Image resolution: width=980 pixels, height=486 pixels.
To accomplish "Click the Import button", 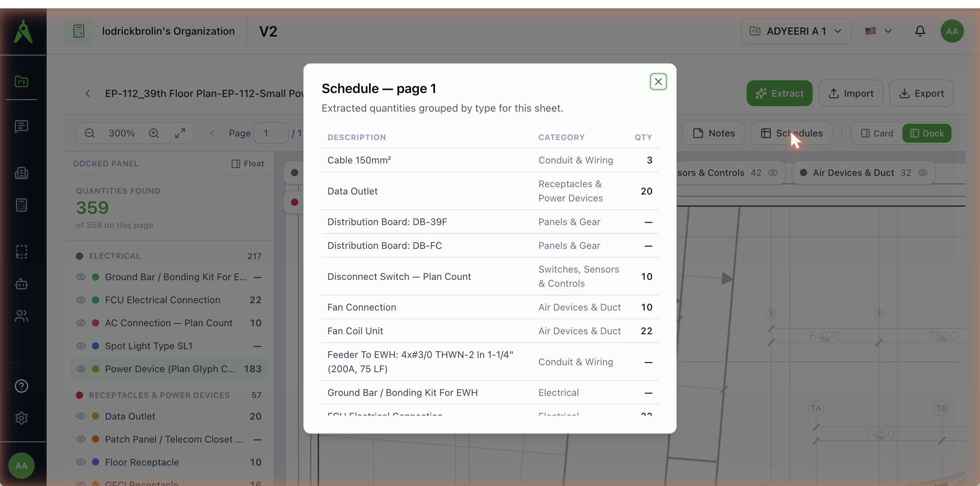I will click(x=850, y=93).
